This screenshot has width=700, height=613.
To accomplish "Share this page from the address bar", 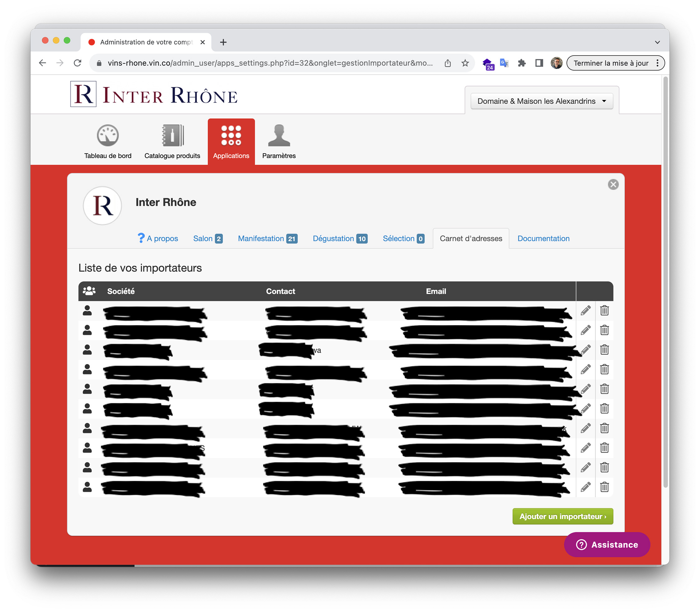I will point(447,63).
